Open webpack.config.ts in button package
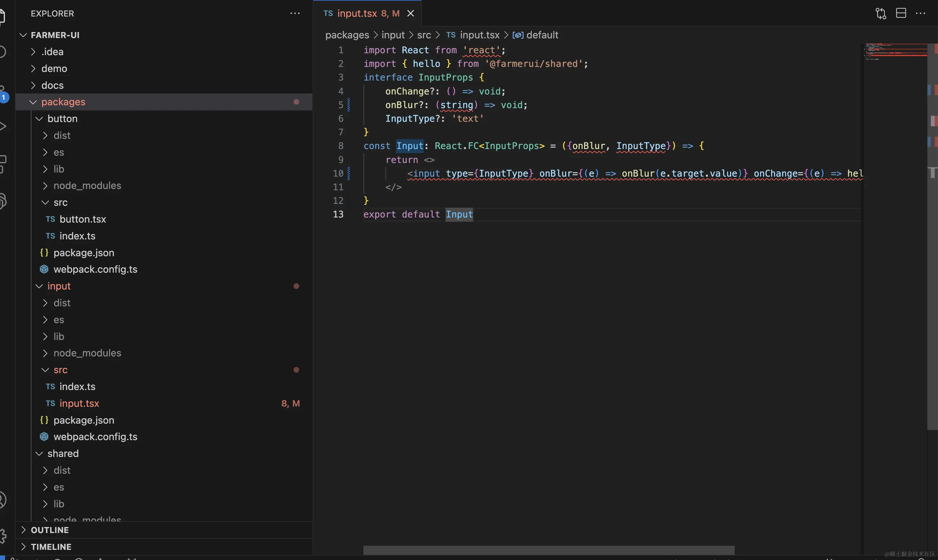The width and height of the screenshot is (938, 560). click(x=164, y=270)
